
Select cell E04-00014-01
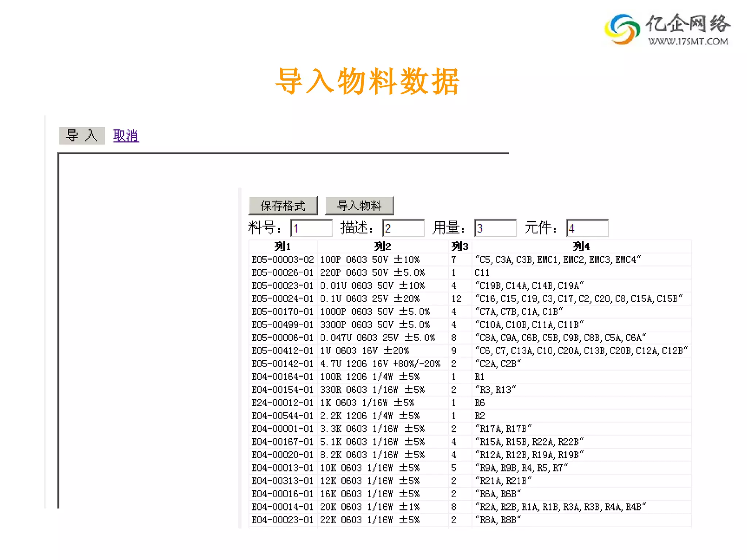click(283, 507)
